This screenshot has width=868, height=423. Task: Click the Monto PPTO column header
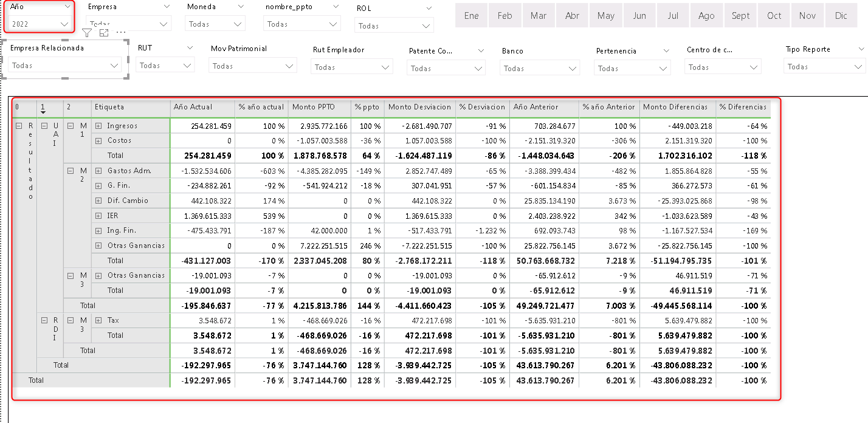click(320, 107)
